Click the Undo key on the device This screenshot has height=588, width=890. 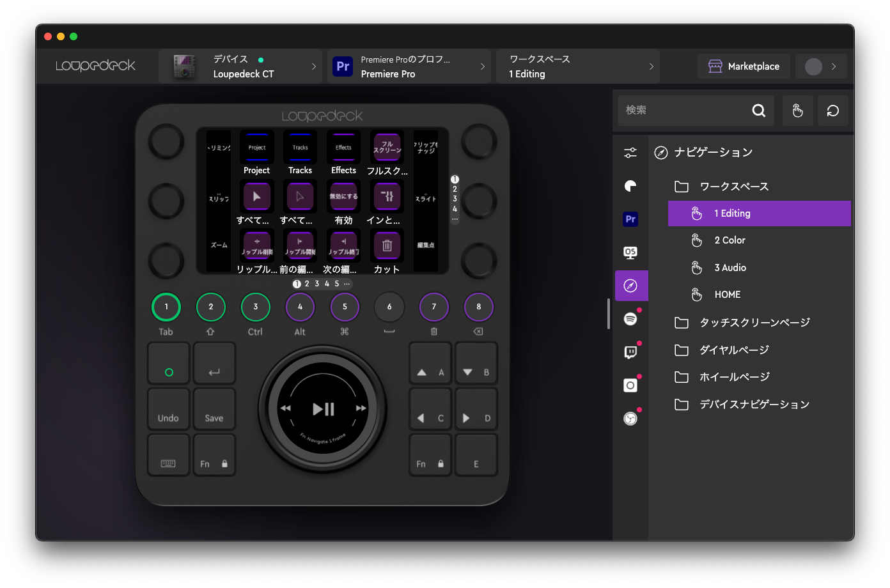tap(169, 410)
